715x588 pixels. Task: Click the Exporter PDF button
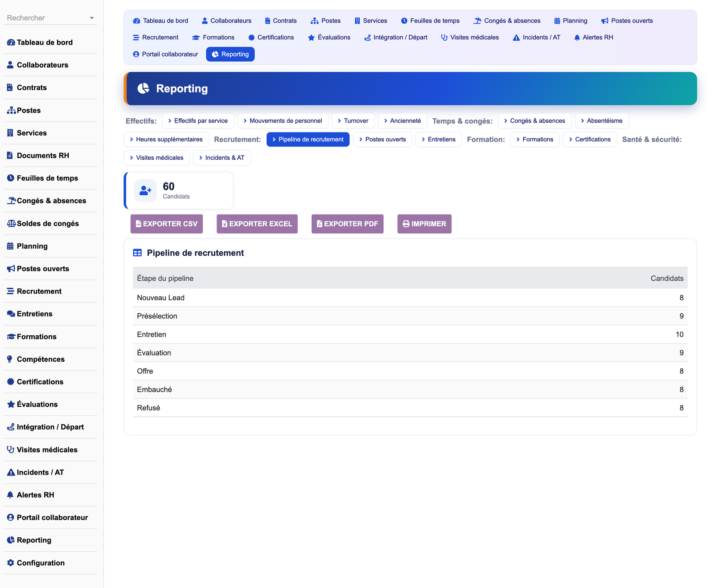pos(348,224)
